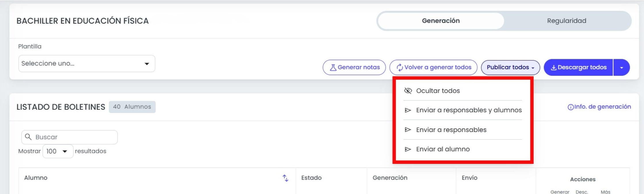Click the Descargar todos button

click(x=578, y=67)
